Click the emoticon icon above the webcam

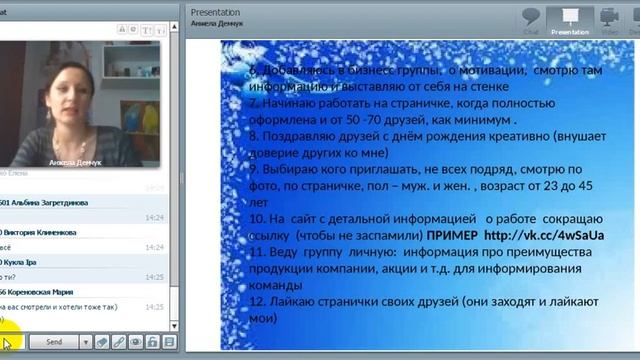[133, 29]
